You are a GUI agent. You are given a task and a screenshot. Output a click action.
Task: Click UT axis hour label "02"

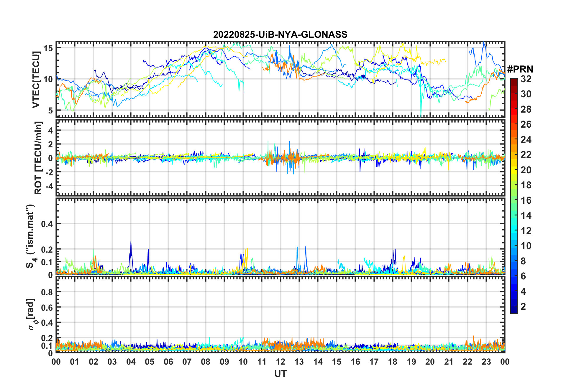tap(93, 362)
